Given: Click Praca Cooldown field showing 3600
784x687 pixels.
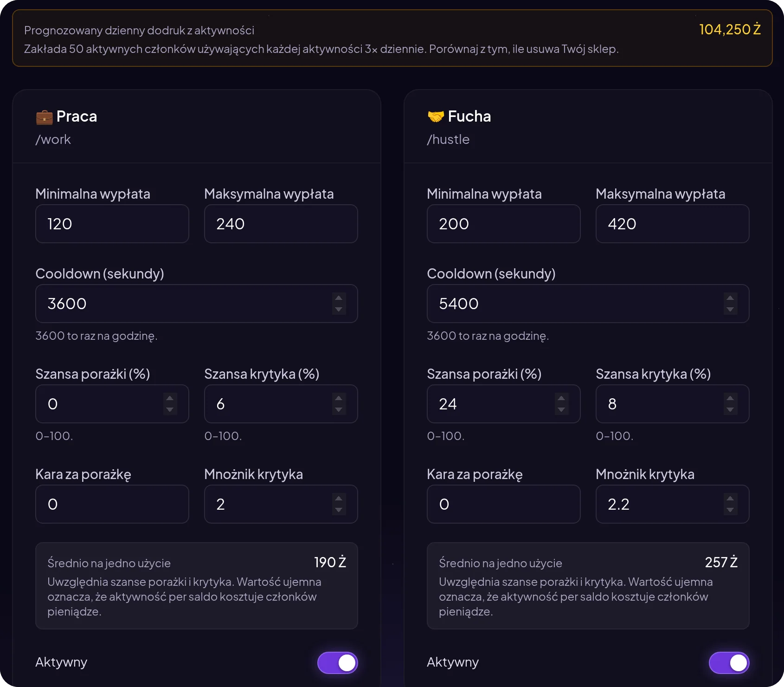Looking at the screenshot, I should (197, 304).
